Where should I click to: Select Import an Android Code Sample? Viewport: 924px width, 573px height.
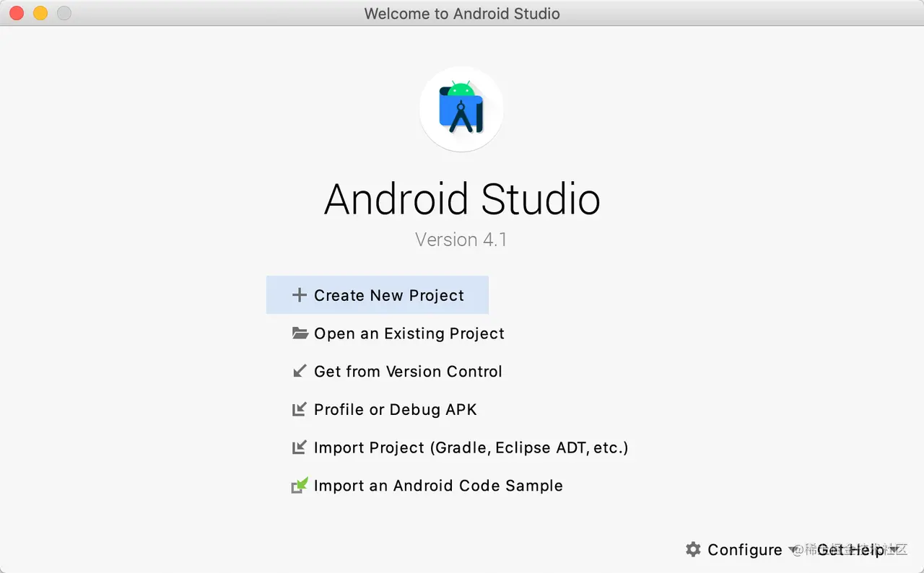click(438, 486)
